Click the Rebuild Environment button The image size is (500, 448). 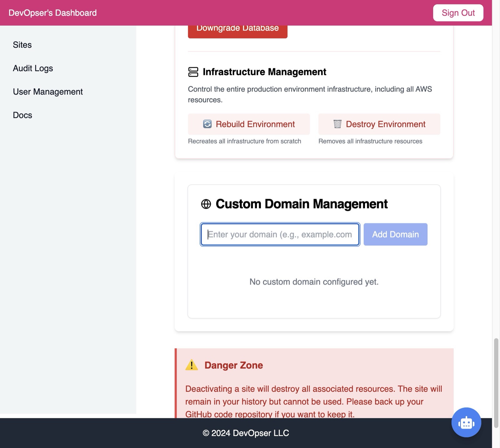[x=249, y=124]
